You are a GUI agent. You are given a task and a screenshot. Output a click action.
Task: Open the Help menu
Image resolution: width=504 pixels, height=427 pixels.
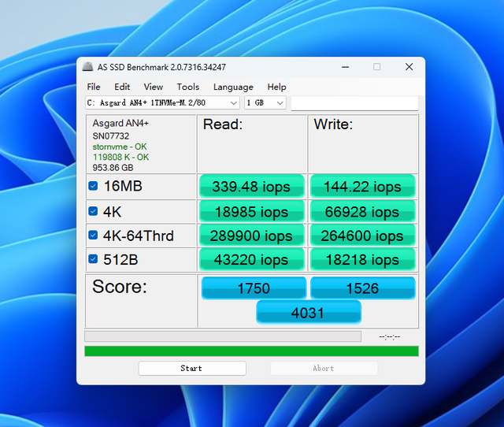click(276, 87)
